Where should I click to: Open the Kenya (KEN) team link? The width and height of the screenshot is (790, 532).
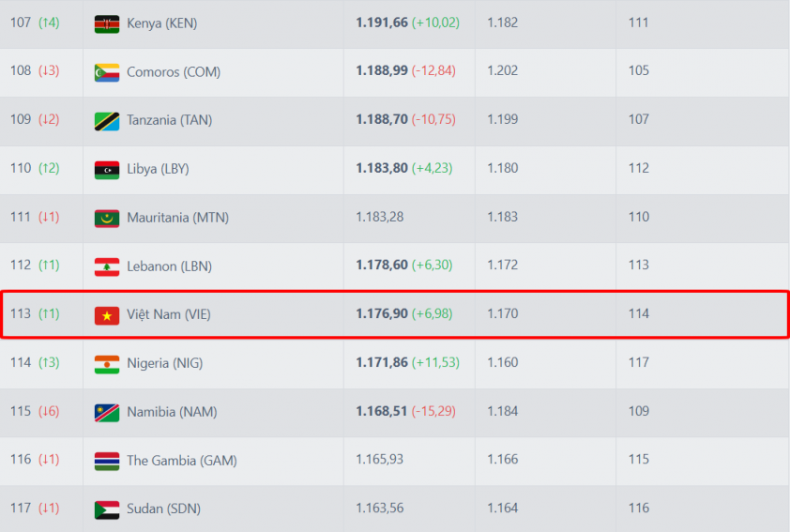[161, 23]
